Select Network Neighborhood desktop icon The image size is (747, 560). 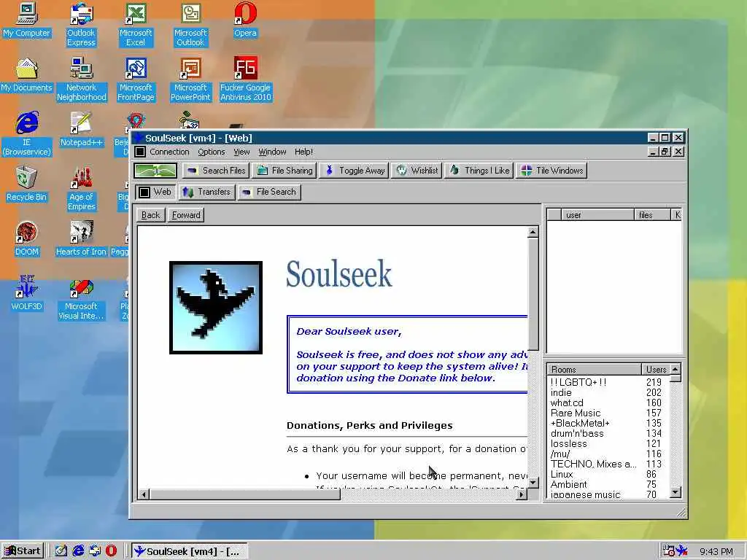click(x=82, y=79)
